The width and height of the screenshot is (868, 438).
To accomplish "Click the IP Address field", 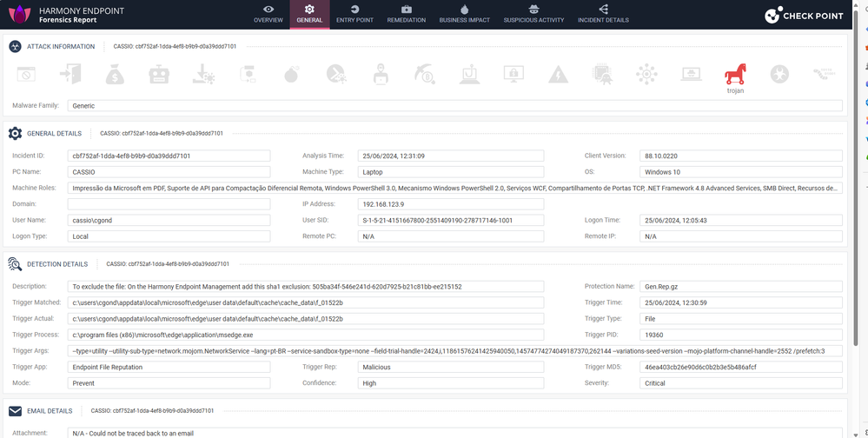I will (x=450, y=204).
